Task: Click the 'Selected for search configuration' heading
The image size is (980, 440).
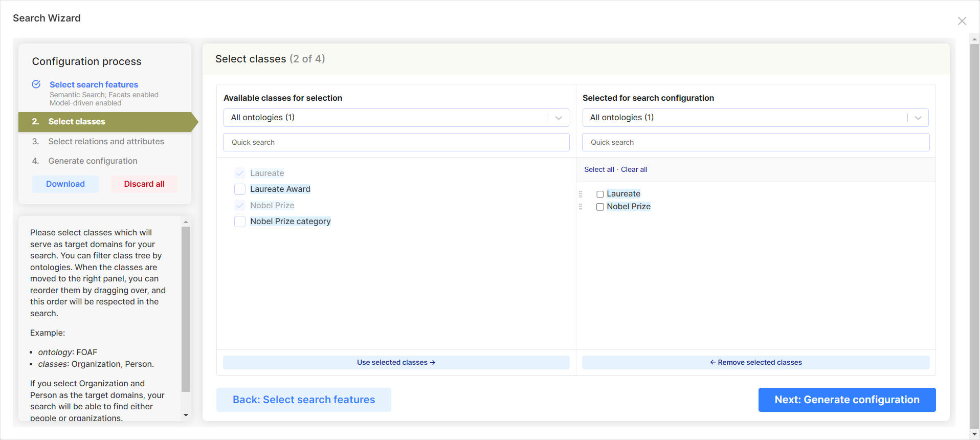Action: coord(648,98)
